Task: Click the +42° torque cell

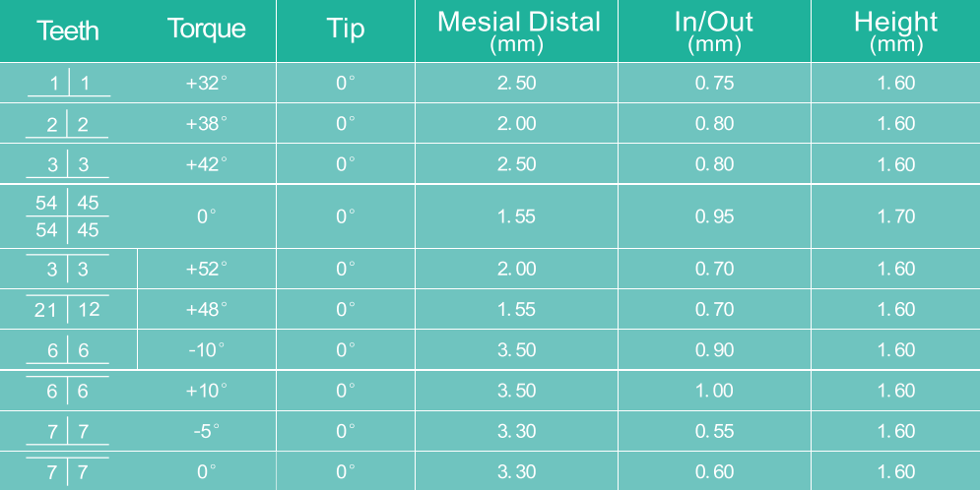Action: click(x=206, y=163)
